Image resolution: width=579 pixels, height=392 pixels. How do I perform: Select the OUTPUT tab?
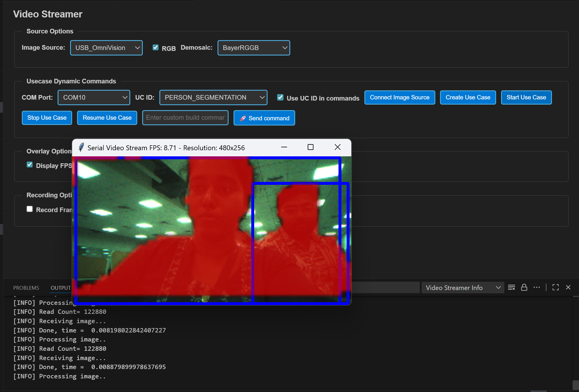(60, 288)
